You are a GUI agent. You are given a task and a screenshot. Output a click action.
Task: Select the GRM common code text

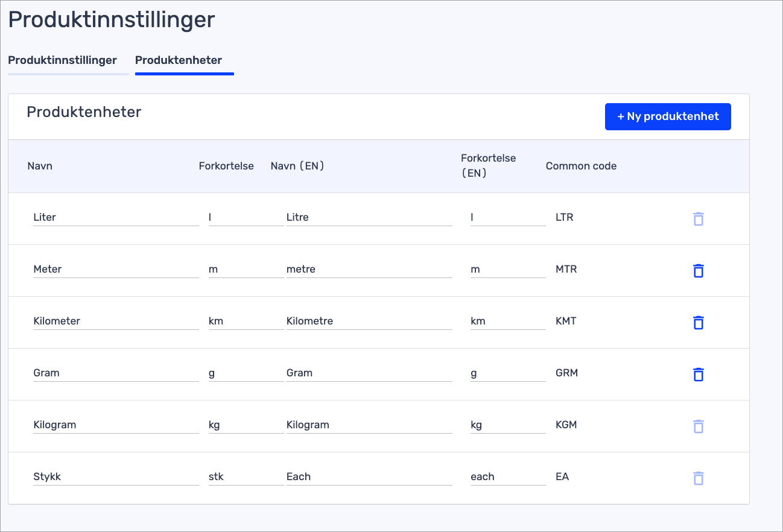567,373
